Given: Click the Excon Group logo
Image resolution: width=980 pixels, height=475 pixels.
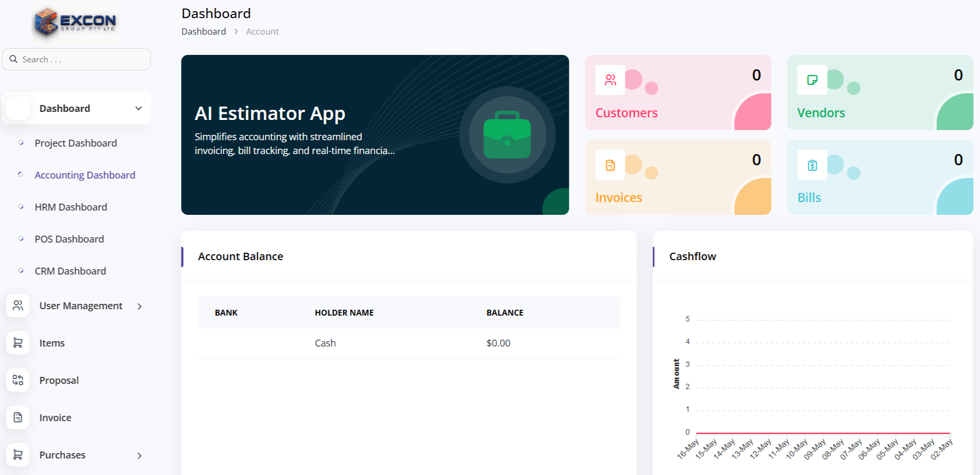Looking at the screenshot, I should pyautogui.click(x=75, y=22).
